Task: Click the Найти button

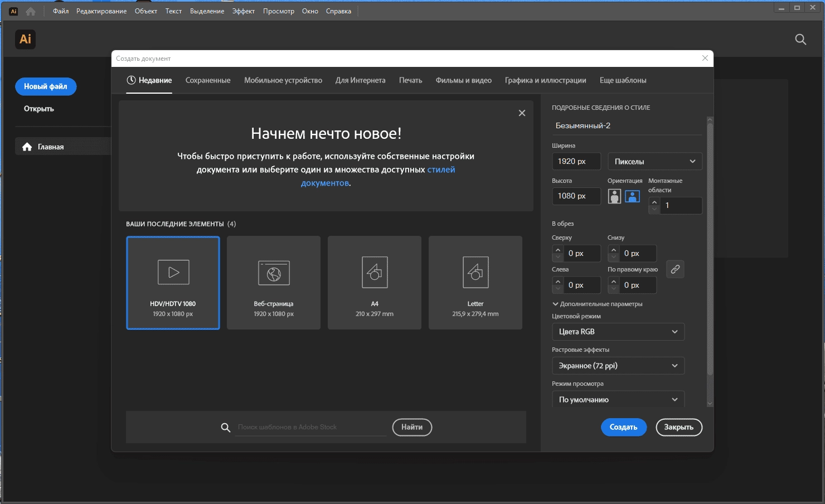Action: [x=412, y=427]
